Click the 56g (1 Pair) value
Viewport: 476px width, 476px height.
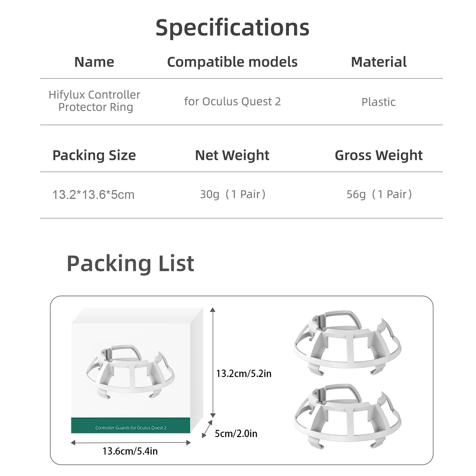coord(379,194)
